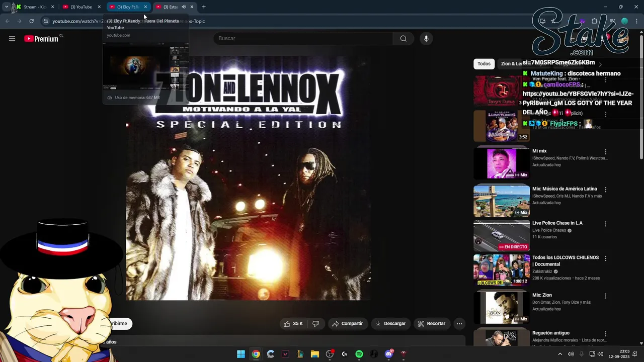Open the Chrome three-dot menu
Screen dimensions: 644x362
pyautogui.click(x=636, y=21)
